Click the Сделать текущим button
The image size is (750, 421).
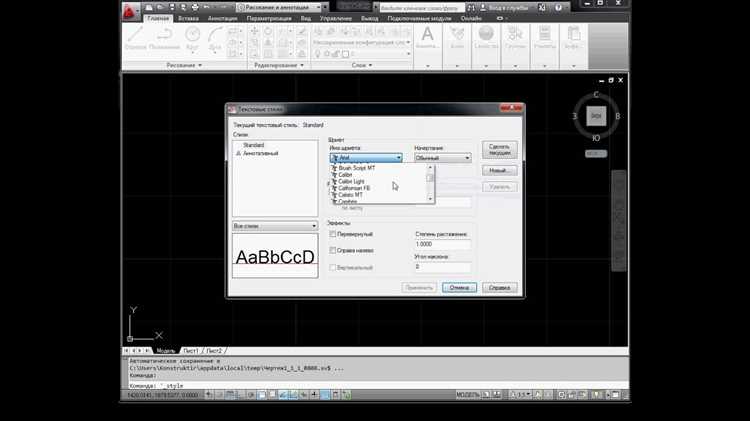499,150
